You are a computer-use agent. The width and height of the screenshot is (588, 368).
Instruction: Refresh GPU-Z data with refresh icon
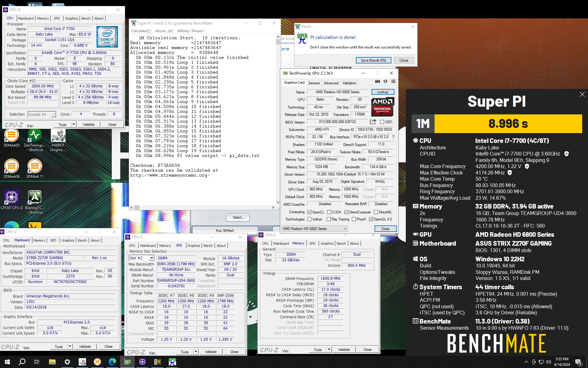point(385,82)
